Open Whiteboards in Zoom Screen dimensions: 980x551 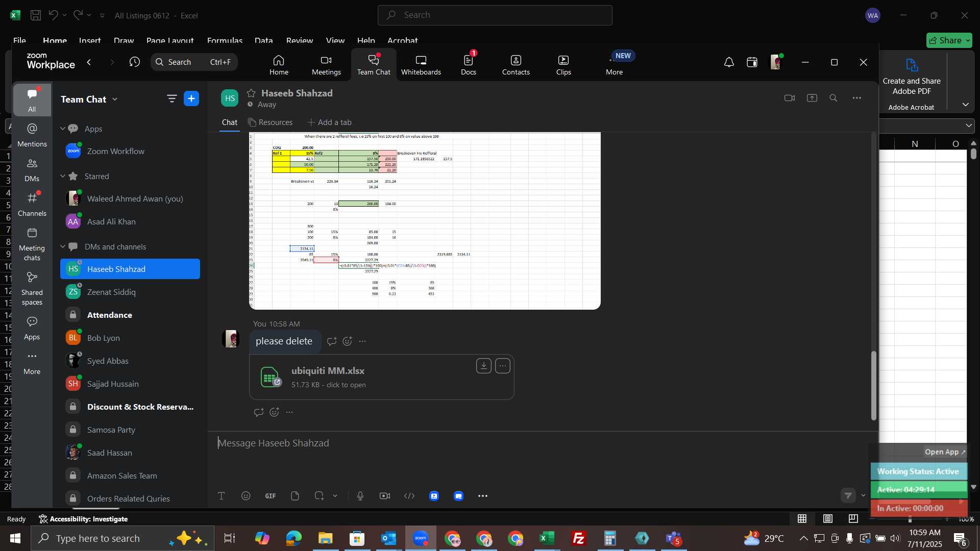[421, 65]
